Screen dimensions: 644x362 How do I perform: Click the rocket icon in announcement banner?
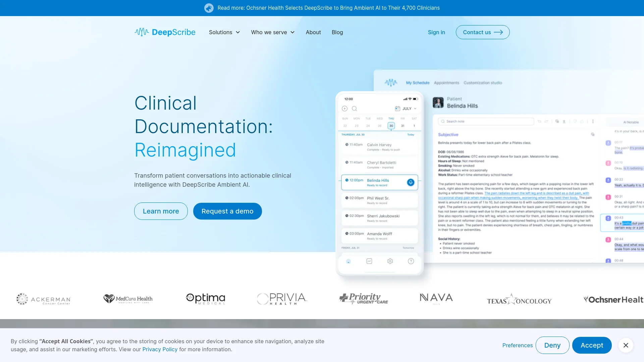(209, 8)
